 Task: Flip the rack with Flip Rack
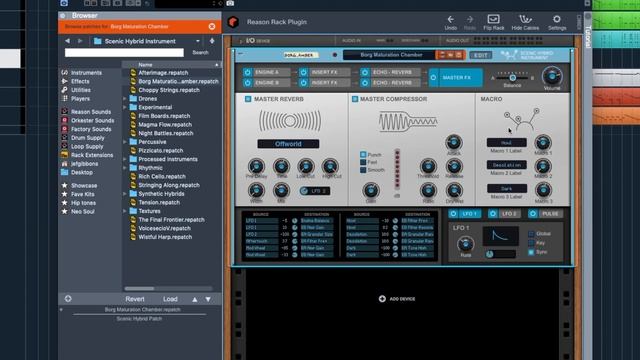point(493,22)
